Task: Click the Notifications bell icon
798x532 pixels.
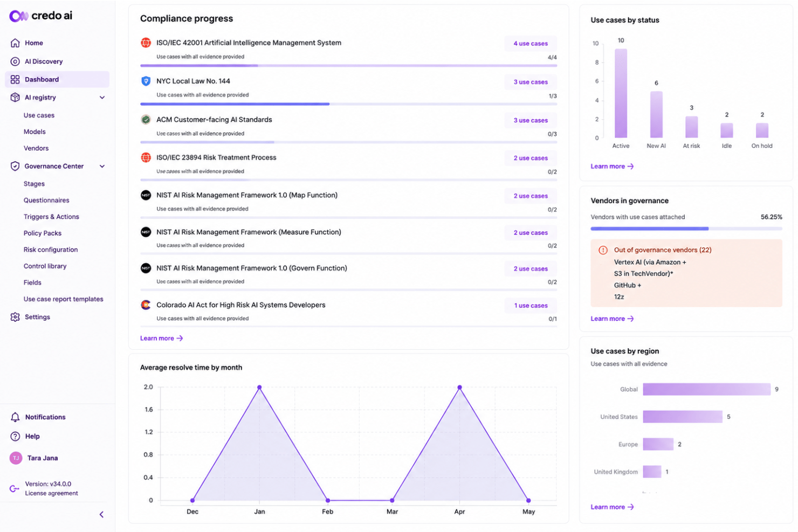Action: click(15, 417)
